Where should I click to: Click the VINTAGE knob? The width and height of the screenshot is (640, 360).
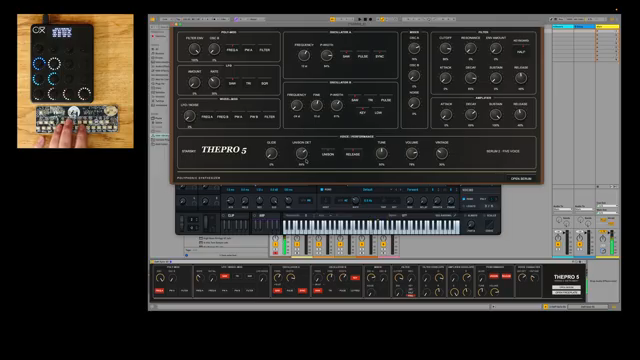(x=442, y=153)
